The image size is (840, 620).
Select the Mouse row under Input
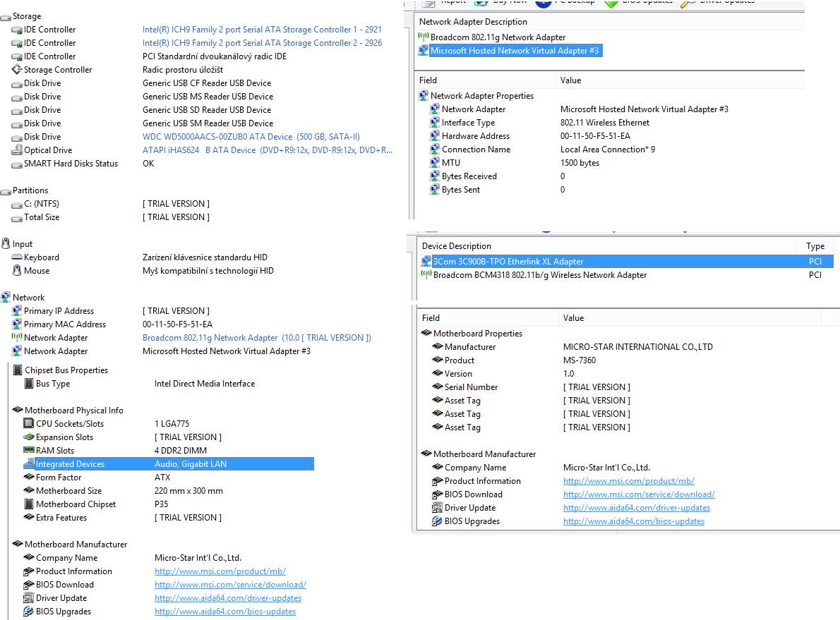pos(37,271)
